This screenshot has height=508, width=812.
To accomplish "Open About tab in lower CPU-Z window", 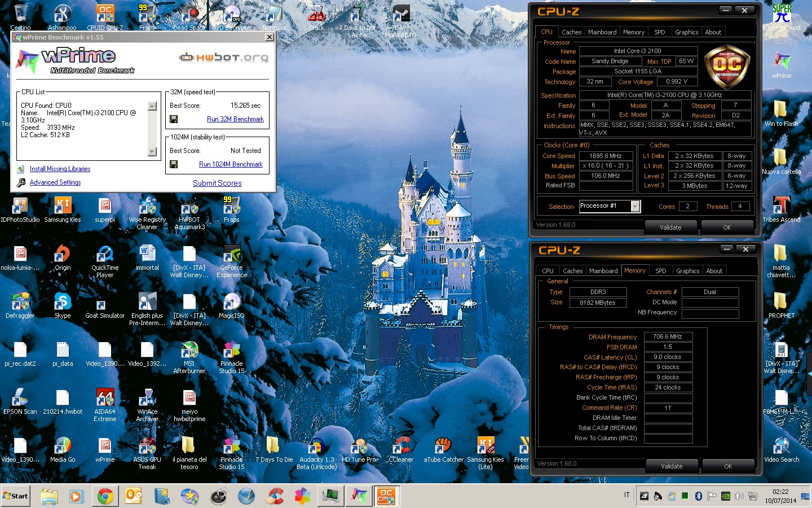I will tap(714, 271).
